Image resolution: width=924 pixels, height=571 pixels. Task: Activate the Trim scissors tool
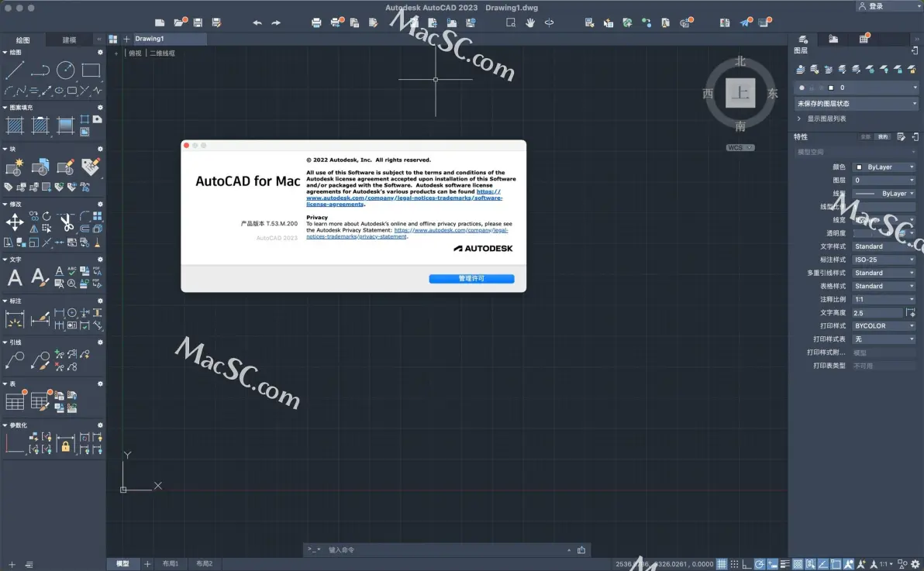tap(67, 222)
